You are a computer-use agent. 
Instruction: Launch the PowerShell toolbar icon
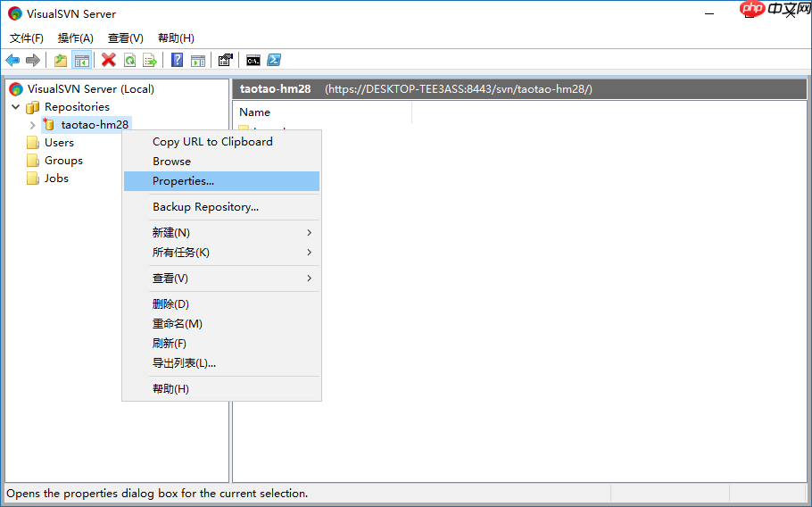click(274, 60)
